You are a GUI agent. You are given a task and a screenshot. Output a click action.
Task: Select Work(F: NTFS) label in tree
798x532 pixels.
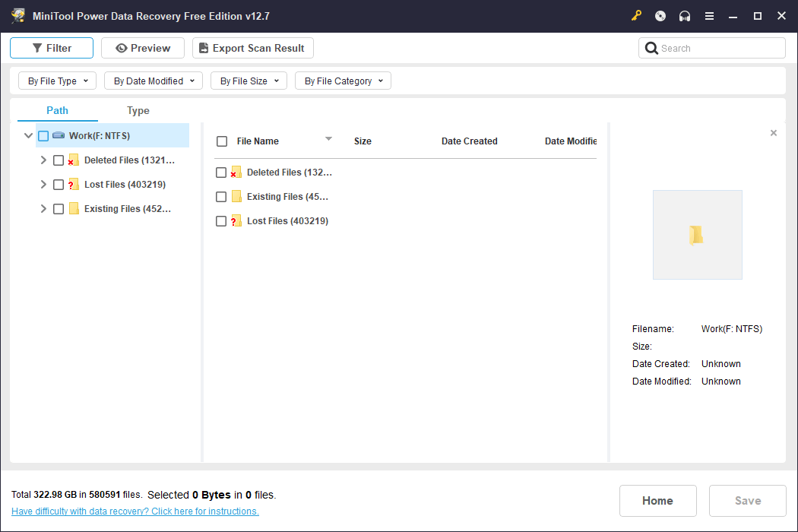click(100, 136)
